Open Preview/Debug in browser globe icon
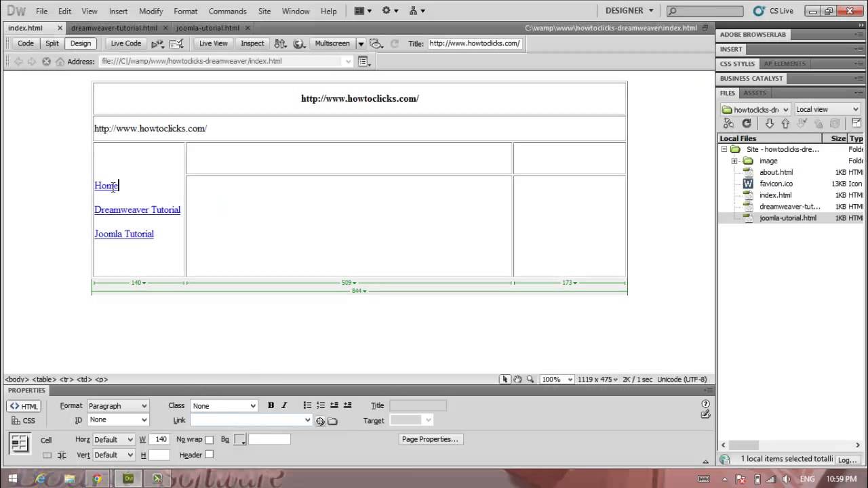The height and width of the screenshot is (488, 868). (x=299, y=43)
